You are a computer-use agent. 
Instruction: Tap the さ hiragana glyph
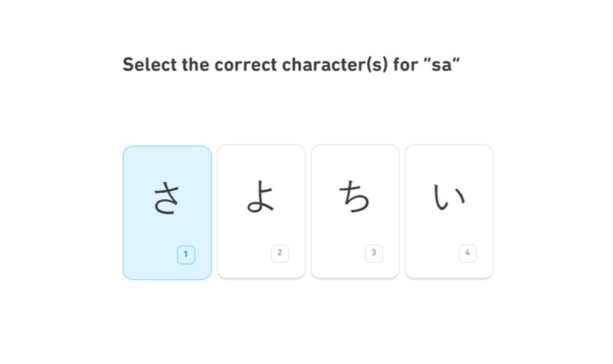coord(167,198)
